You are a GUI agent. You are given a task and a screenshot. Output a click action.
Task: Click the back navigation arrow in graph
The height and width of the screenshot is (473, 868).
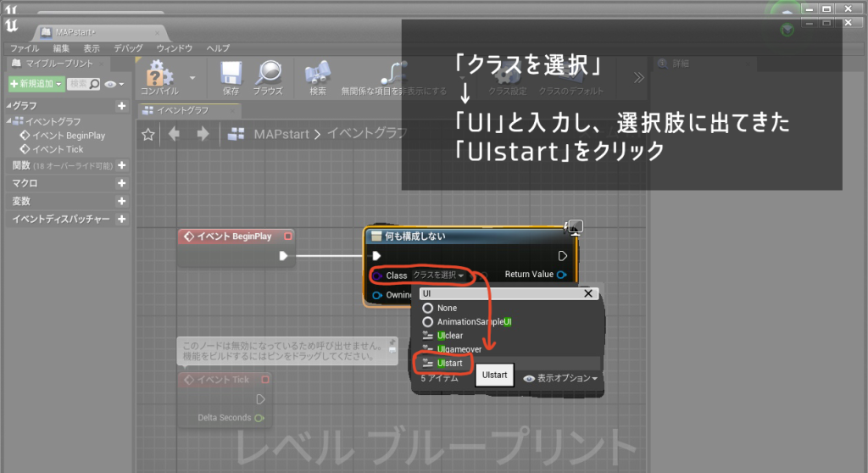point(174,134)
